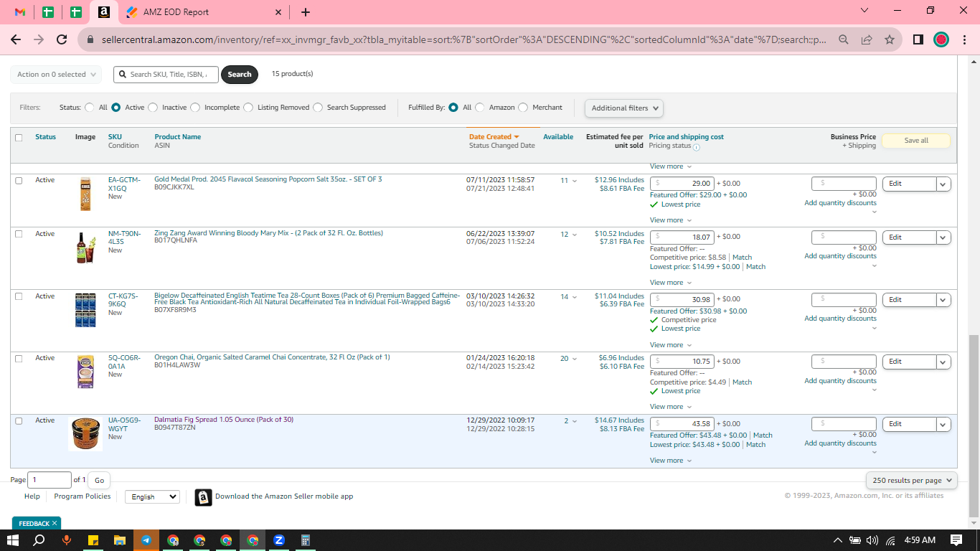The height and width of the screenshot is (551, 980).
Task: Click the SKU search input field
Action: (166, 75)
